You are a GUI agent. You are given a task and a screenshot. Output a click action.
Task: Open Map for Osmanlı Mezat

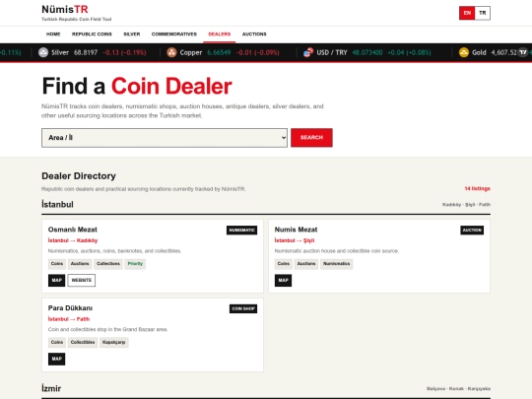57,280
